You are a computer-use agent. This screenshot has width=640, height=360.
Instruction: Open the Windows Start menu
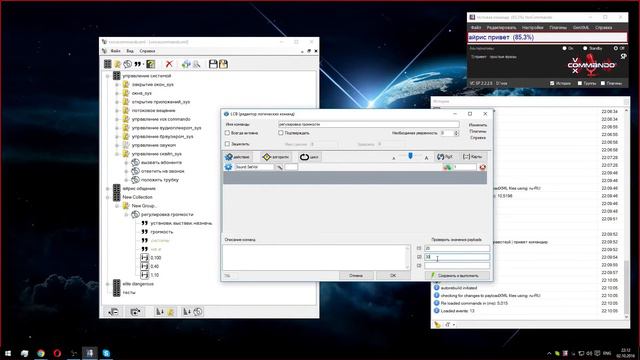coord(8,353)
